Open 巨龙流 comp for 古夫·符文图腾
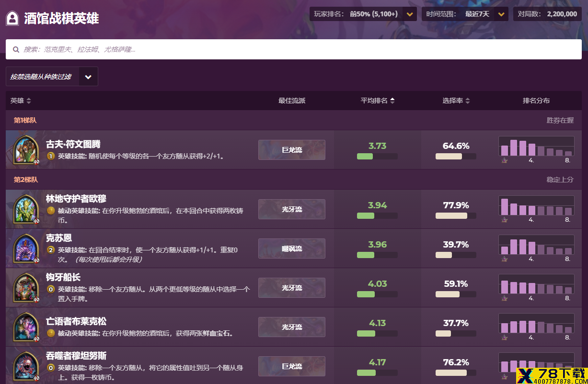588x384 pixels. [x=292, y=150]
